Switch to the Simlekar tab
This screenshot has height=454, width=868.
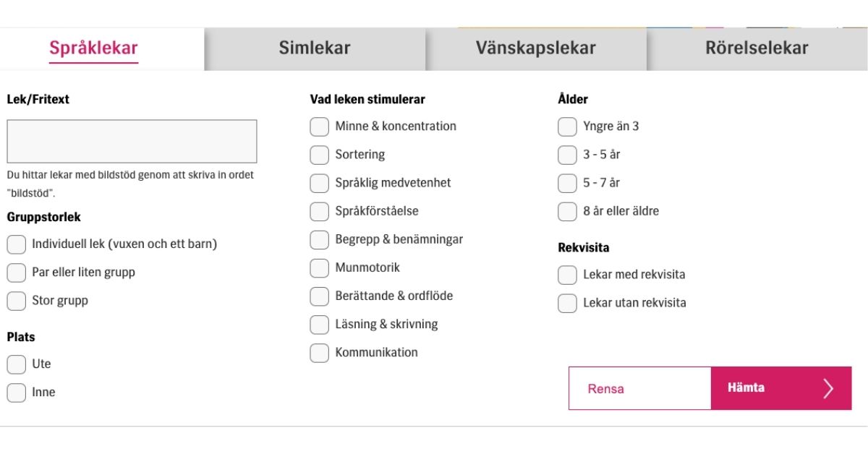tap(315, 48)
